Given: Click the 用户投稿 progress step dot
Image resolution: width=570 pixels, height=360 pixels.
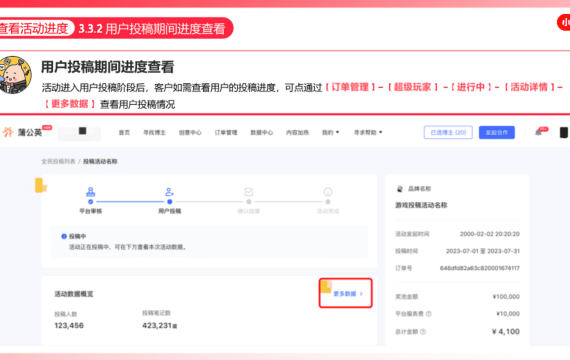Looking at the screenshot, I should (169, 201).
